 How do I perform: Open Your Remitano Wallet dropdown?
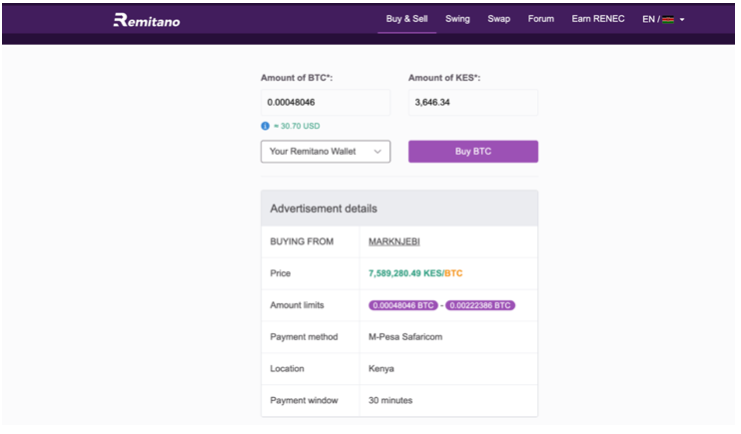326,152
